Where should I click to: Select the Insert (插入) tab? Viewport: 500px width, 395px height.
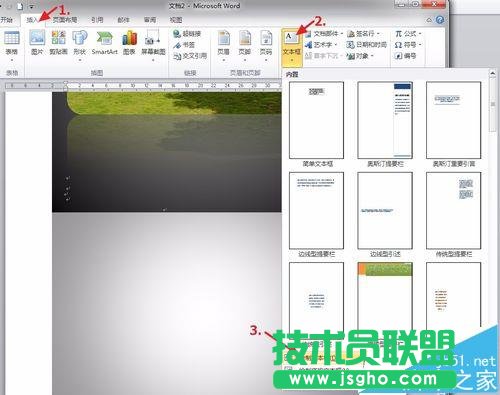click(x=33, y=20)
